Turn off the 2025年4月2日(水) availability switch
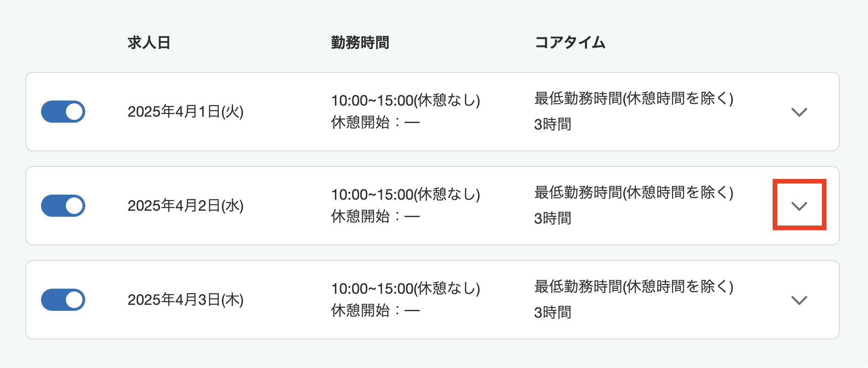This screenshot has height=368, width=868. 63,205
